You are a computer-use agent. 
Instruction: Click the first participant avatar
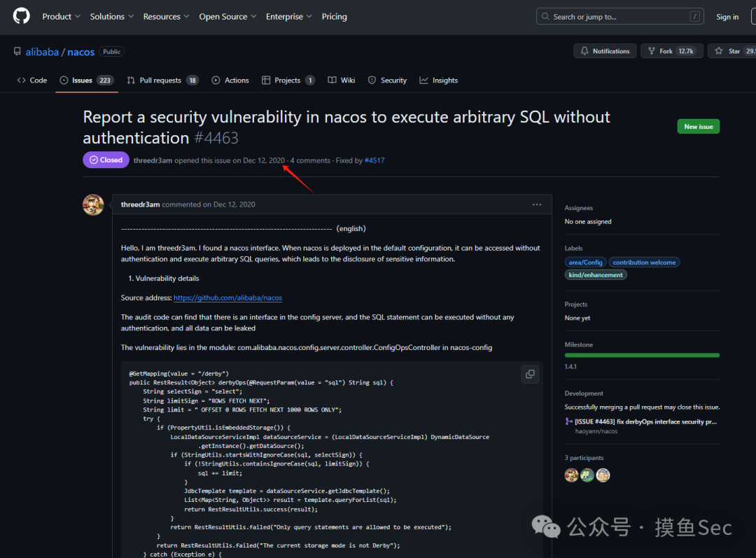point(571,475)
